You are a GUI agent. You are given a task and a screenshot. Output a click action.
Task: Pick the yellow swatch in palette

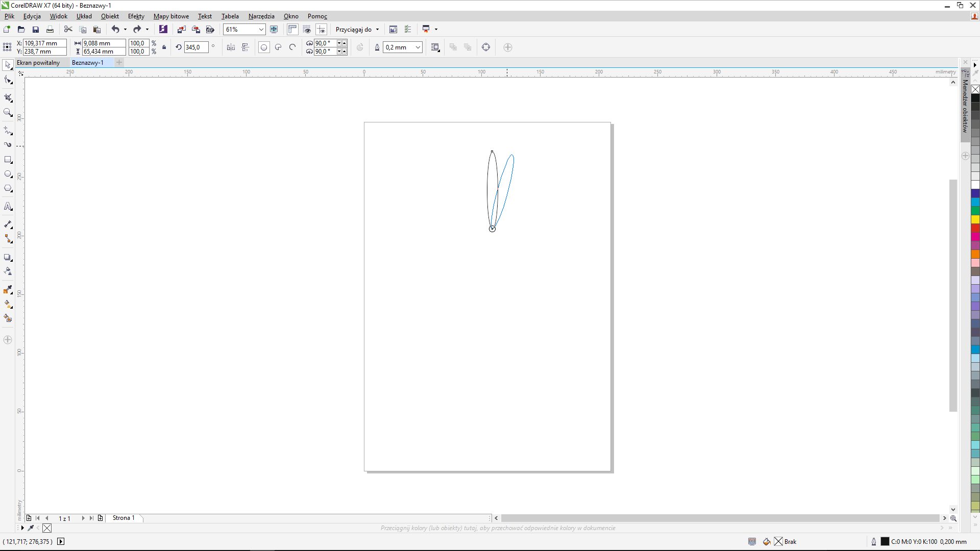click(x=975, y=219)
